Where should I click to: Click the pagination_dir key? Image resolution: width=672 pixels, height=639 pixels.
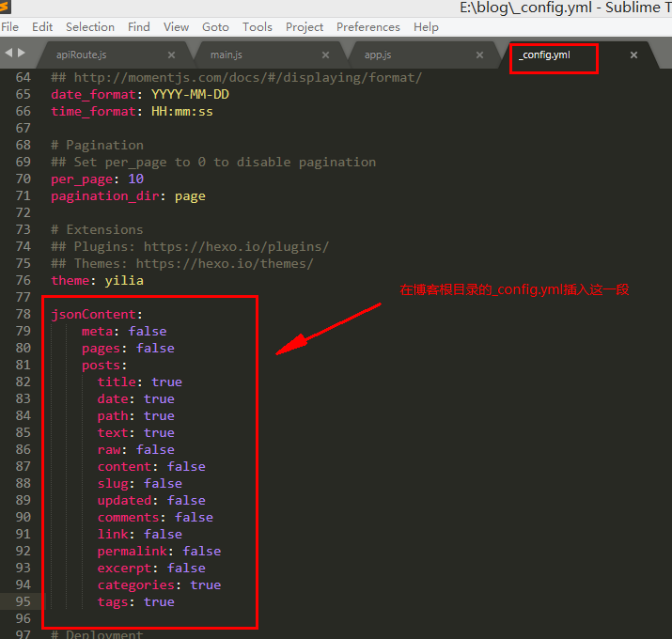(x=104, y=196)
